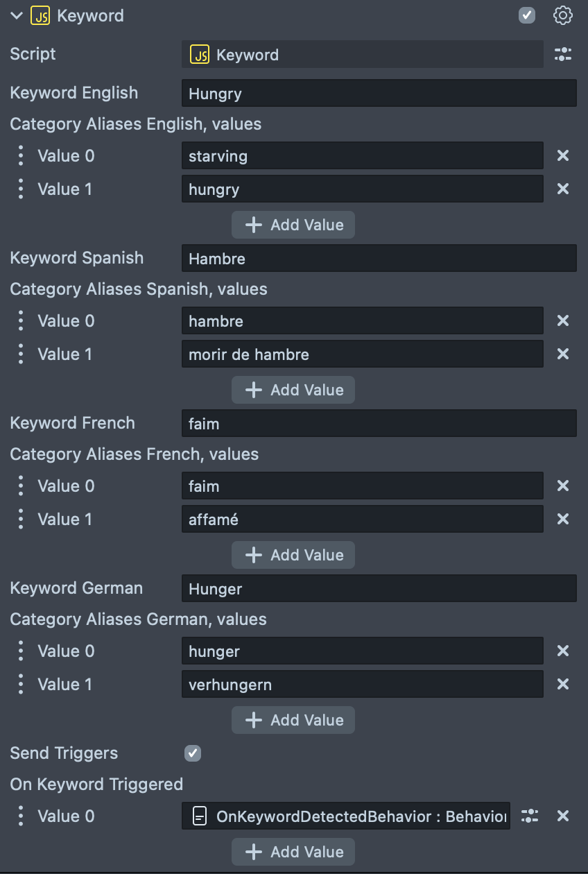Focus the Keyword Spanish 'Hambre' field

[x=379, y=259]
